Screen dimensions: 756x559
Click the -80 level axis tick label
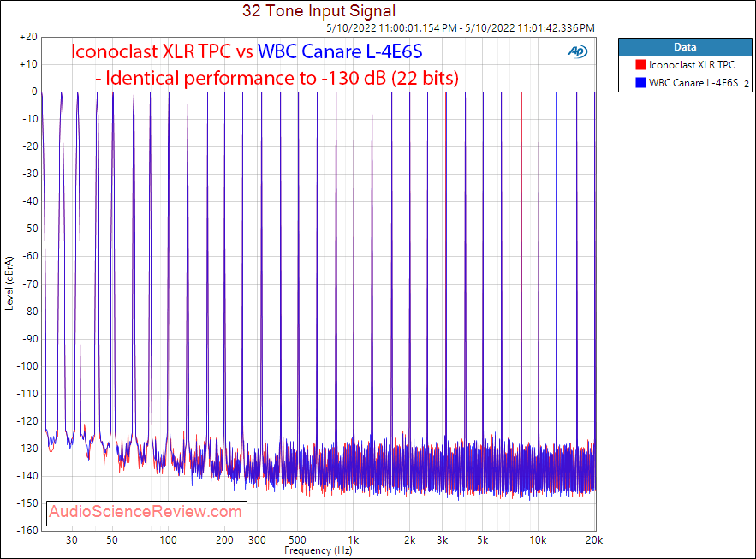point(30,312)
